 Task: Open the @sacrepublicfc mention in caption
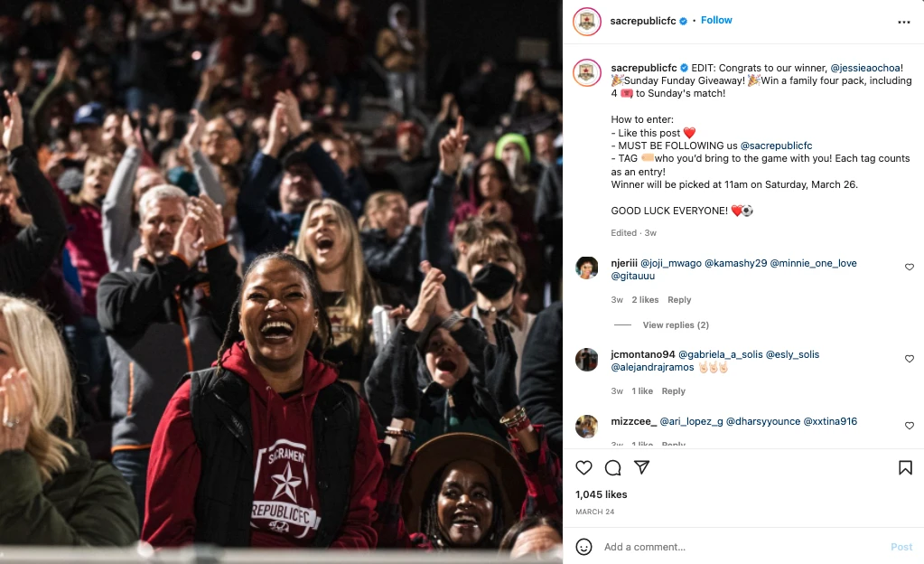click(776, 146)
